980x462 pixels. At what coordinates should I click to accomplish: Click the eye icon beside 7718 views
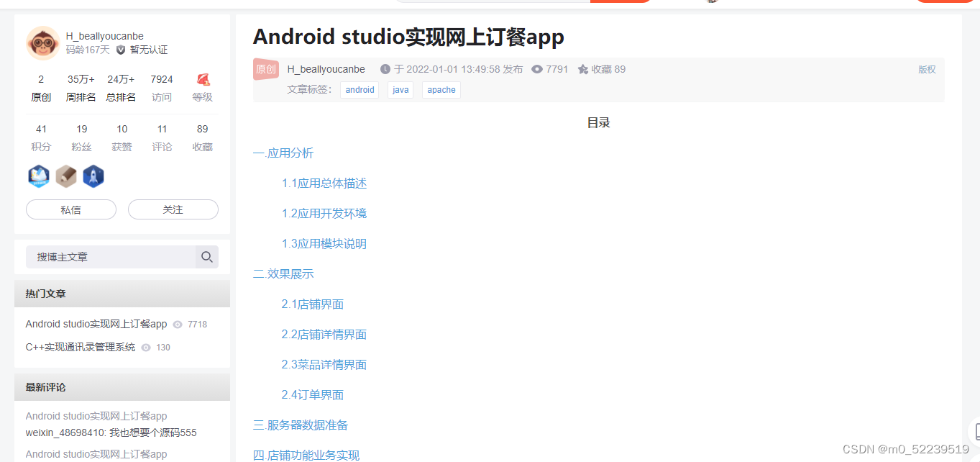pos(178,325)
